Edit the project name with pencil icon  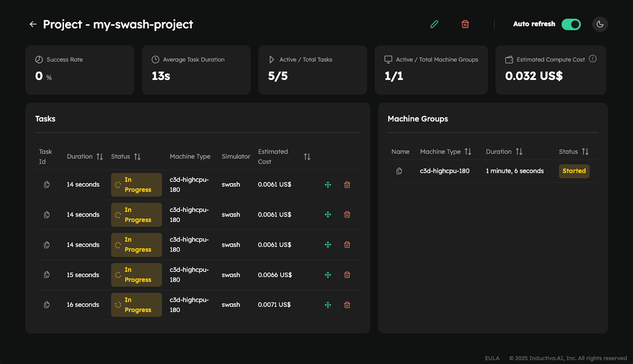click(434, 24)
